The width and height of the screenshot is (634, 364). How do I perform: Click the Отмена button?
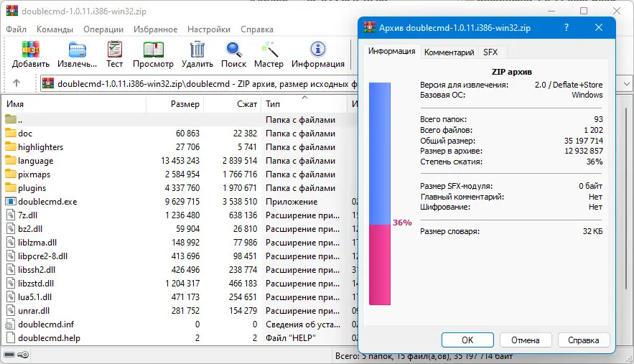[x=526, y=340]
